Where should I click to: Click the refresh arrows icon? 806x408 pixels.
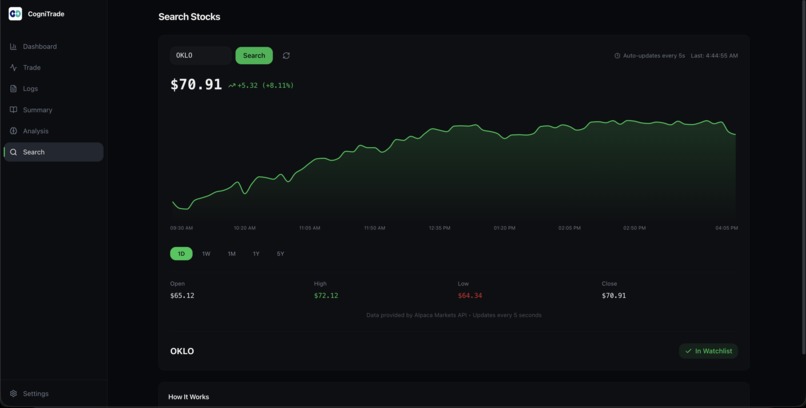pos(286,55)
